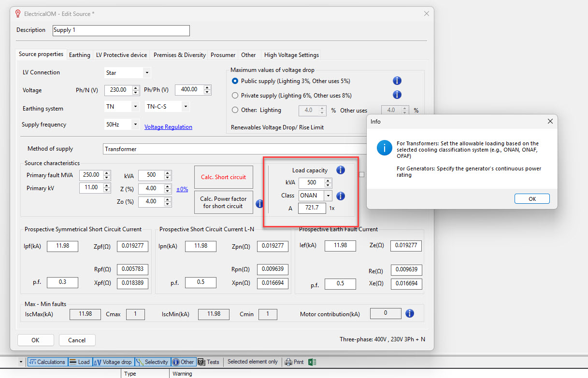Screen dimensions: 588x378
Task: Click the info icon beside Public supply option
Action: [397, 81]
